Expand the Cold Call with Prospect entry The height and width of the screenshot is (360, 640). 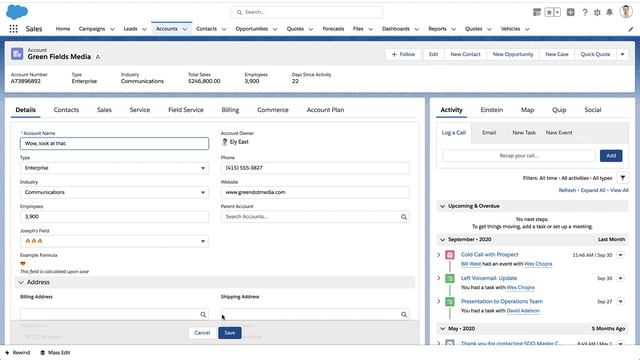(x=439, y=255)
